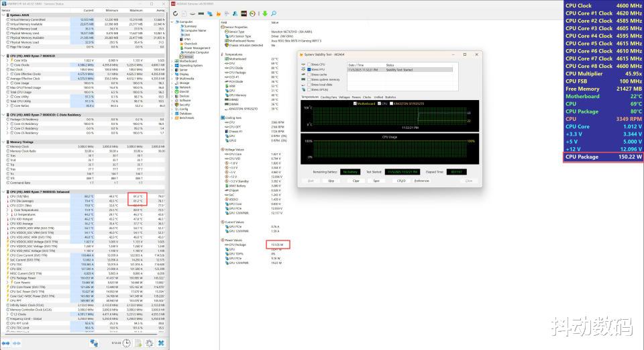This screenshot has height=350, width=644.
Task: Click the Preferences button
Action: [x=421, y=180]
